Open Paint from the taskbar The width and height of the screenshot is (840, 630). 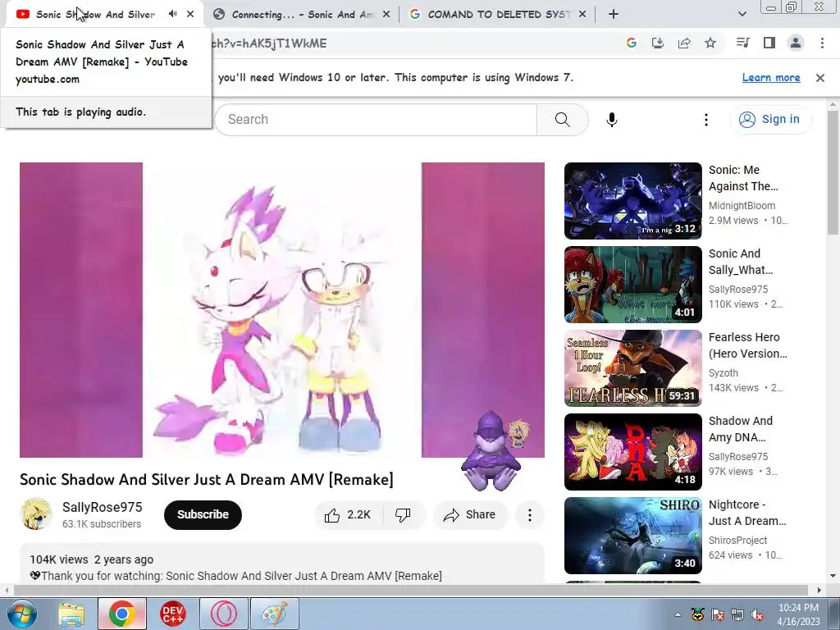[274, 614]
